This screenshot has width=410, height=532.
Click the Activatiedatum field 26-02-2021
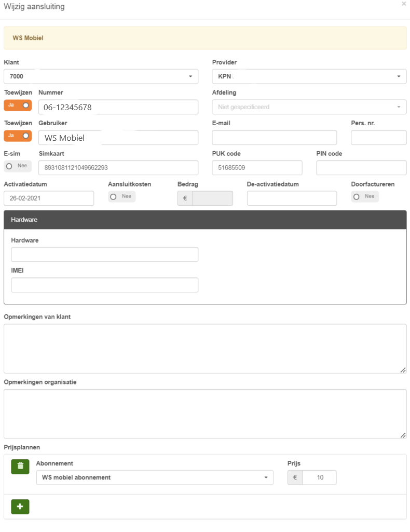pyautogui.click(x=49, y=198)
